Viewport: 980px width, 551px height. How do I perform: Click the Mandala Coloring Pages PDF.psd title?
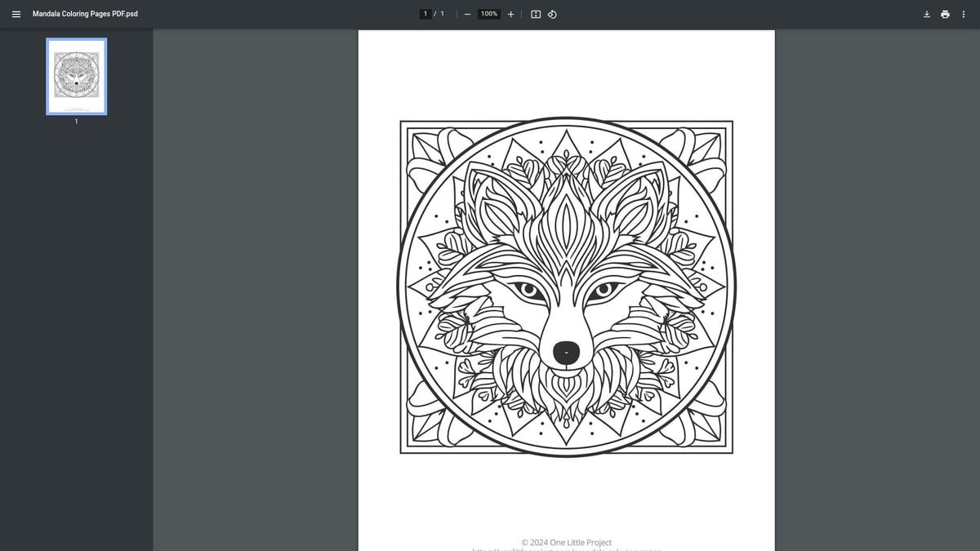(x=85, y=13)
